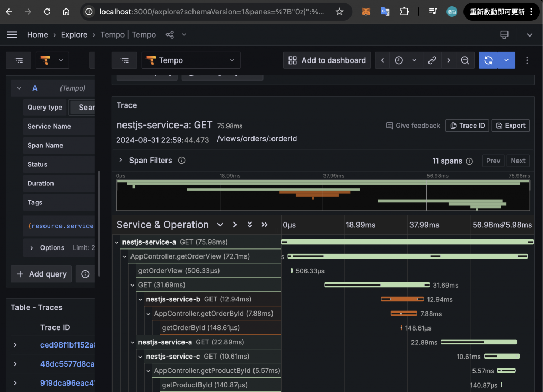
Task: Go to Next span match
Action: (518, 161)
